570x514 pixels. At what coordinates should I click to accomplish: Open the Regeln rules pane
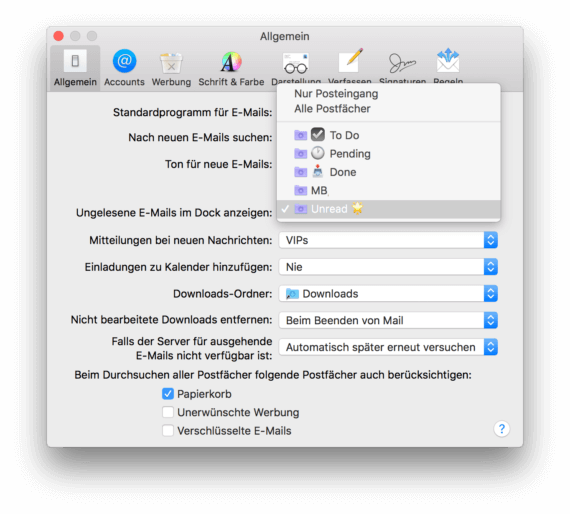[448, 66]
